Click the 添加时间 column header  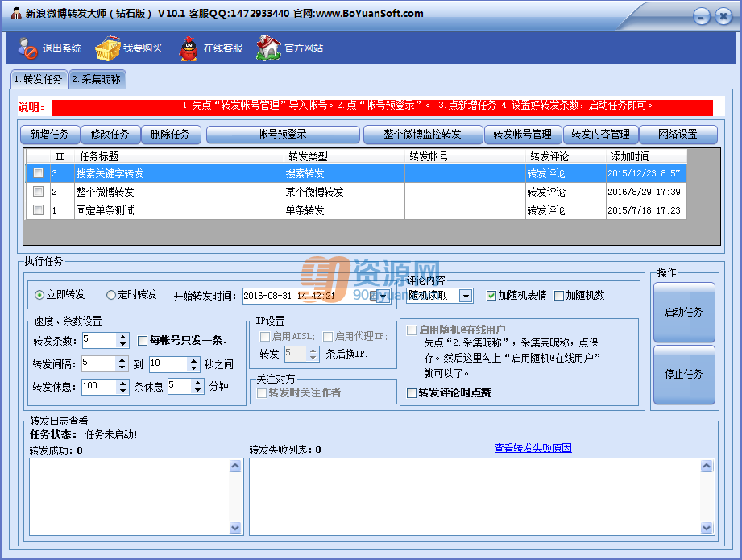click(x=646, y=156)
